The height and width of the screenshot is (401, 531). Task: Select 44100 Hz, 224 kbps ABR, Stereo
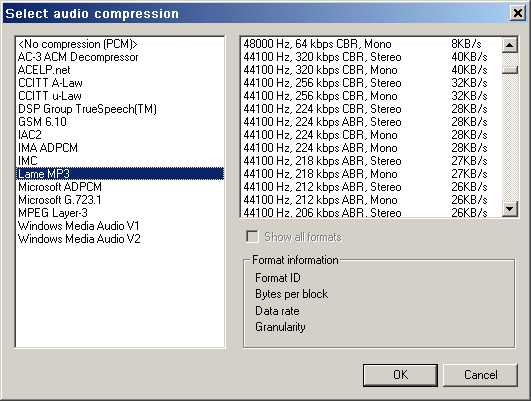tap(371, 122)
